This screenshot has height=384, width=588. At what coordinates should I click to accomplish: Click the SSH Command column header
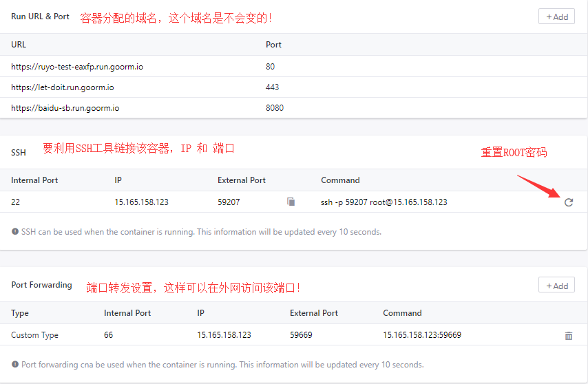340,180
